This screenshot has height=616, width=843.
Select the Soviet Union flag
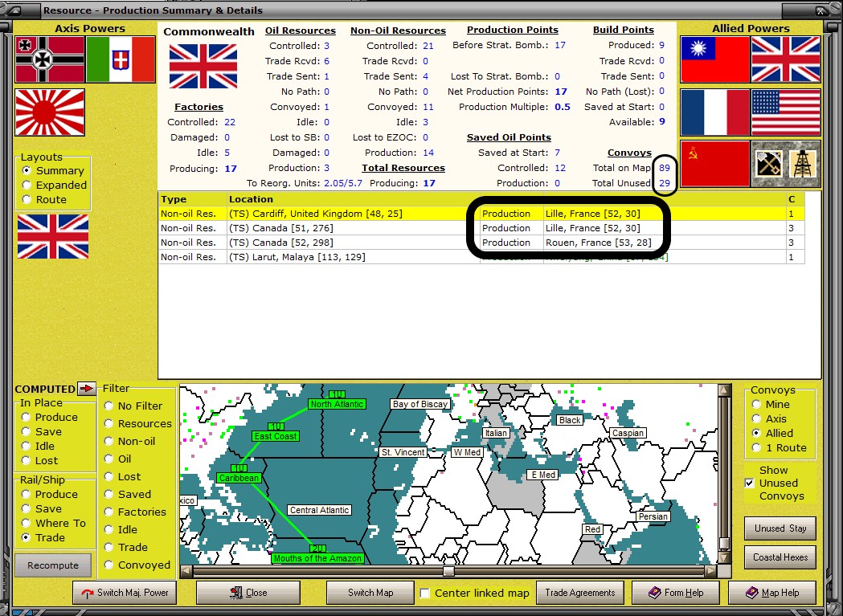tap(715, 164)
